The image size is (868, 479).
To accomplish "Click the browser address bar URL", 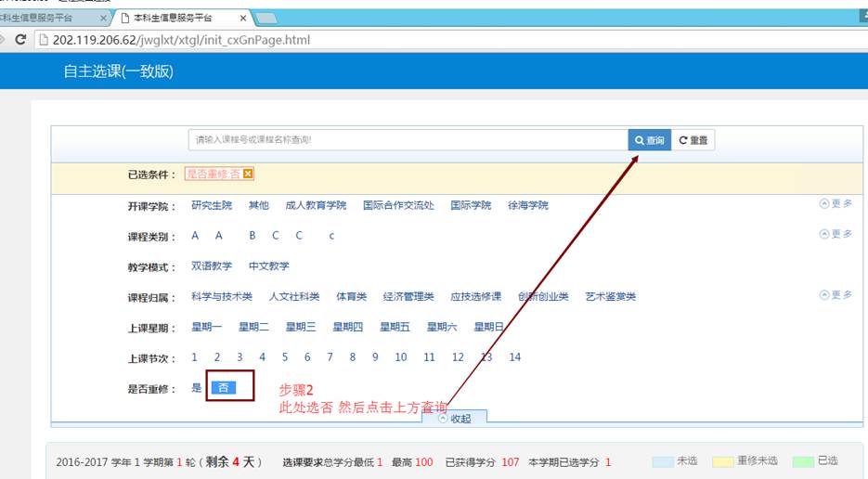I will pyautogui.click(x=181, y=40).
